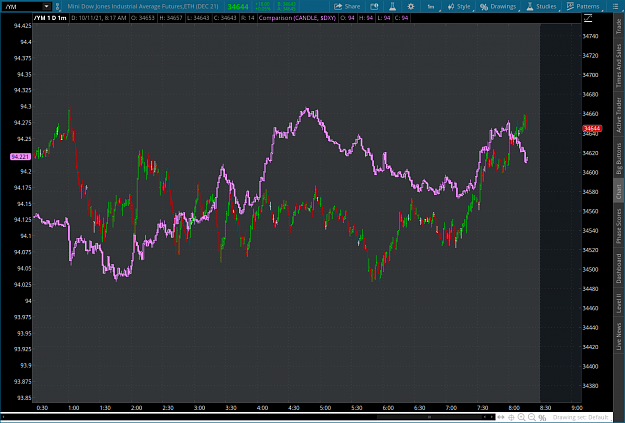This screenshot has width=625, height=423.
Task: Click the chart scale toggle icon above price axis
Action: [x=588, y=18]
